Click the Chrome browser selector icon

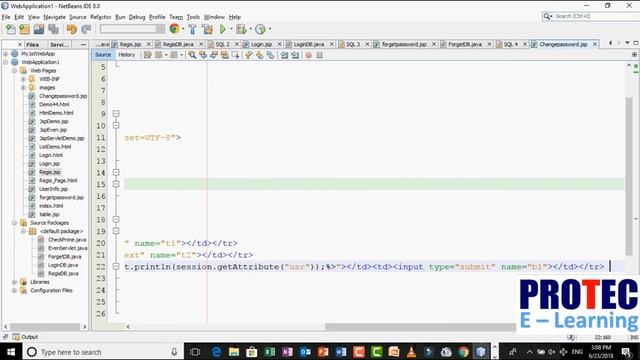174,29
